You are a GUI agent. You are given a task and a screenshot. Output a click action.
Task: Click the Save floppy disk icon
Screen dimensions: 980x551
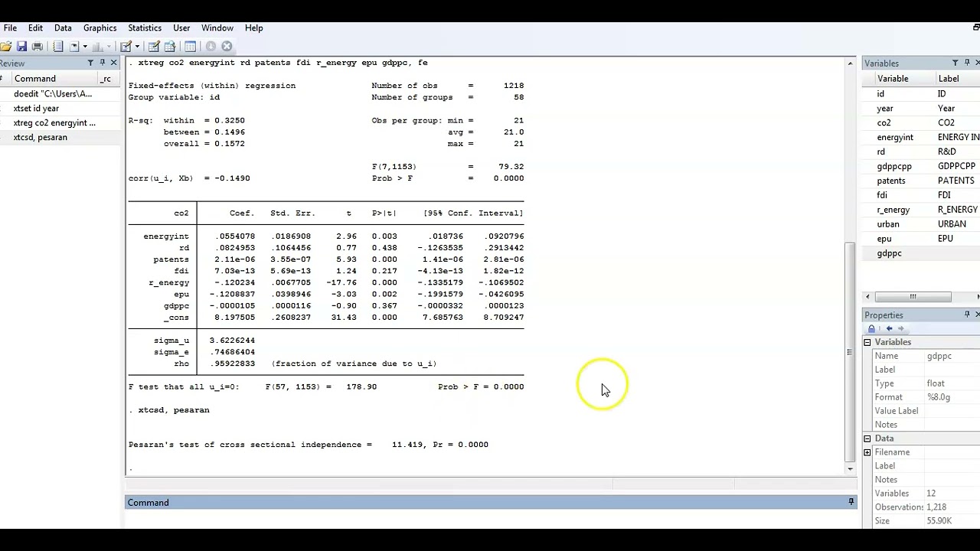(21, 46)
